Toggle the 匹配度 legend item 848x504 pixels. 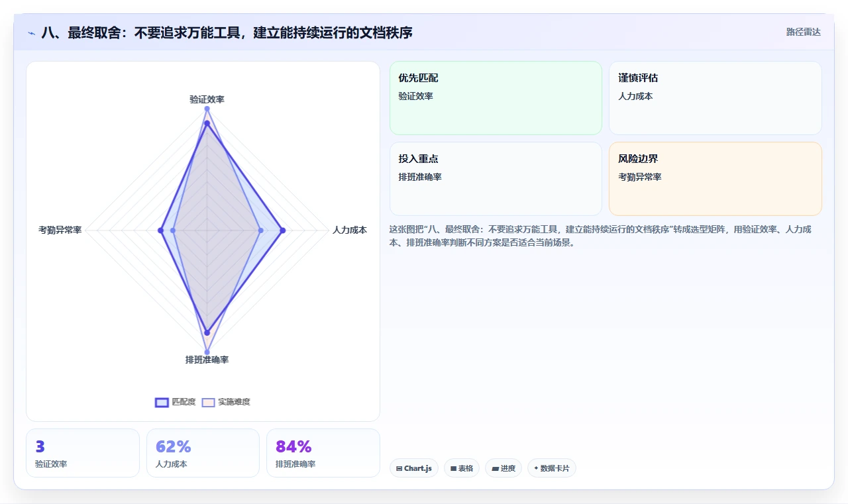[176, 402]
